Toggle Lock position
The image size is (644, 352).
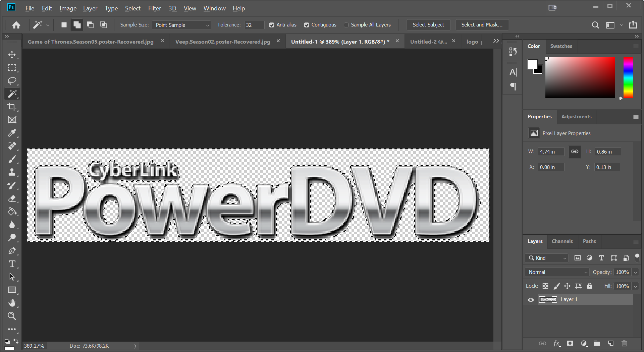[567, 286]
